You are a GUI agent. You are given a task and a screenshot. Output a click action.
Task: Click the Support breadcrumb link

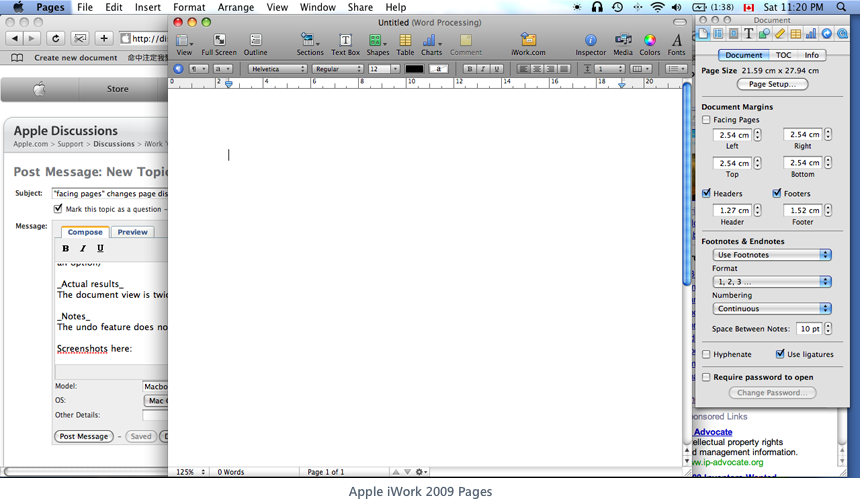tap(70, 144)
